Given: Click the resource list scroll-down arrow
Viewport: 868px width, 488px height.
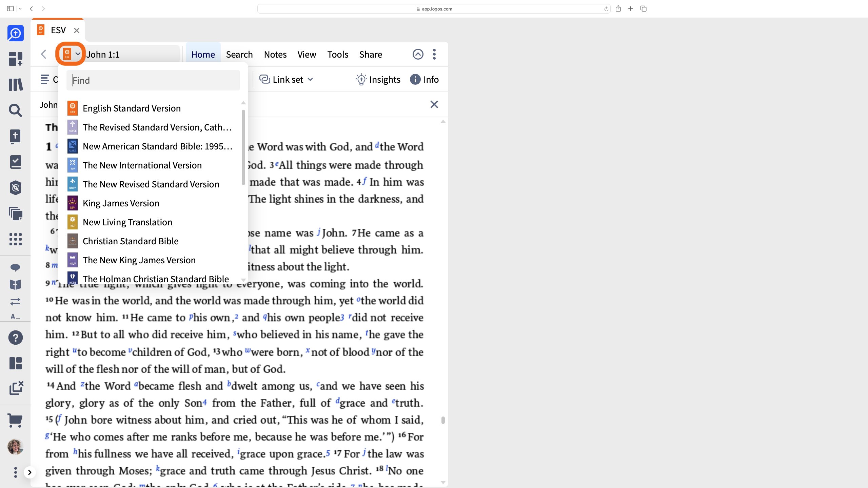Looking at the screenshot, I should point(243,280).
